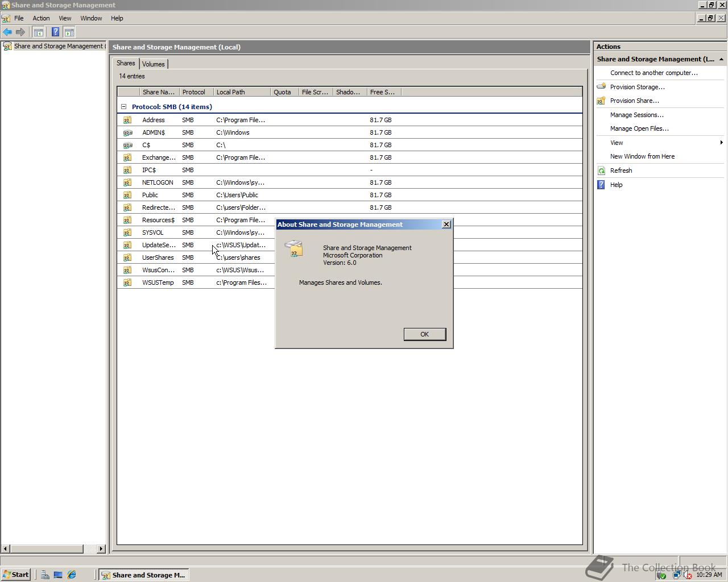Click the C$ share icon
The image size is (728, 582).
click(127, 145)
